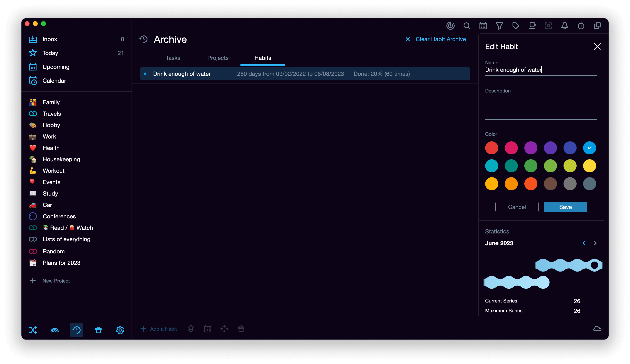Click the focus frame icon in toolbar
This screenshot has height=364, width=630.
(548, 26)
